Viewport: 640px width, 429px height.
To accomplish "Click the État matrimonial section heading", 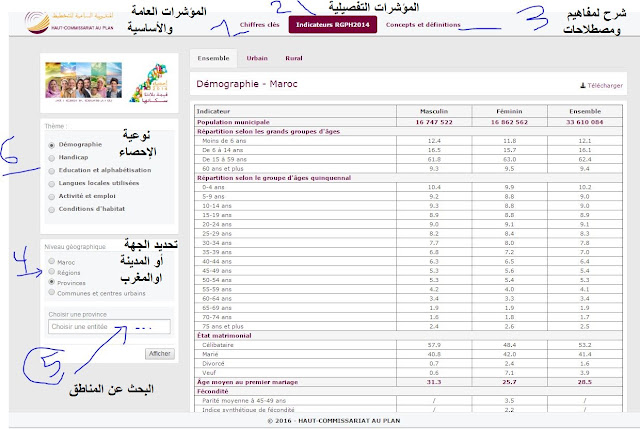I will coord(224,336).
